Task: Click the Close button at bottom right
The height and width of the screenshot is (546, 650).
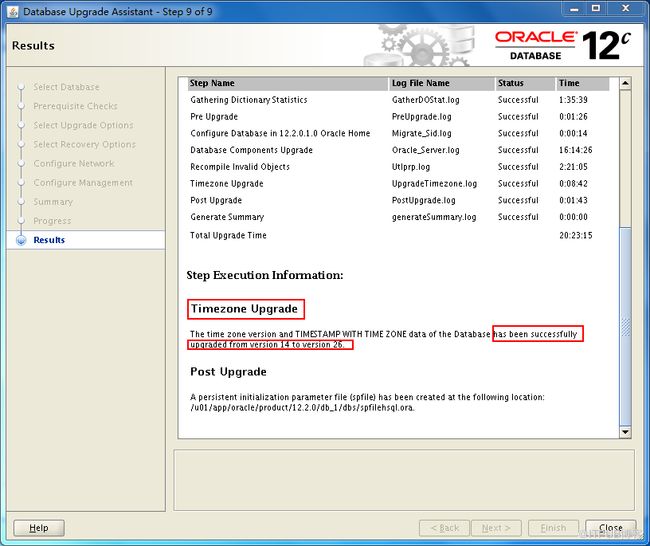Action: (611, 528)
